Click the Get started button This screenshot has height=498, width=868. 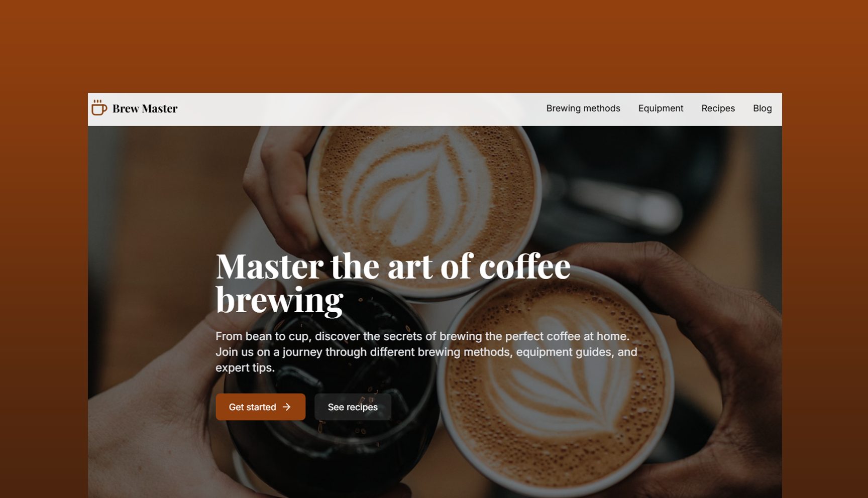260,407
